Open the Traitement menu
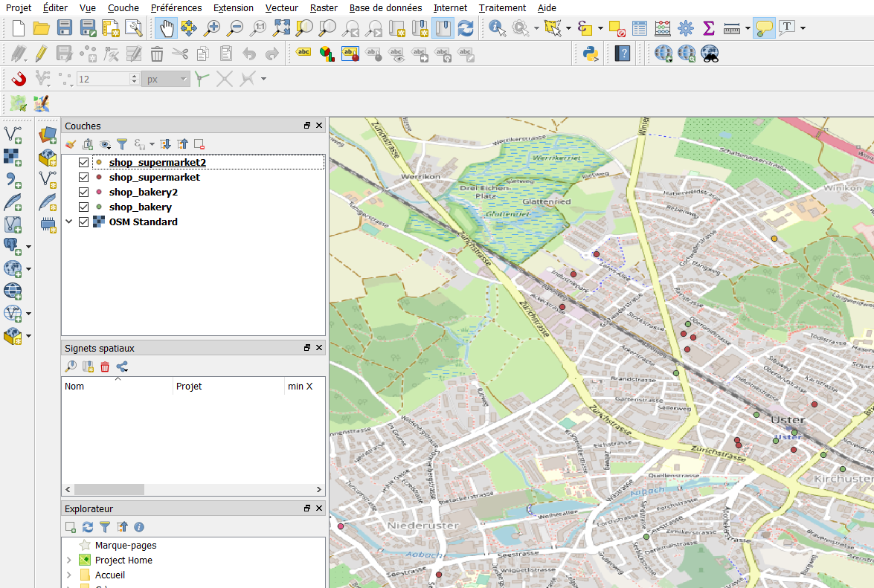874x588 pixels. [x=503, y=8]
